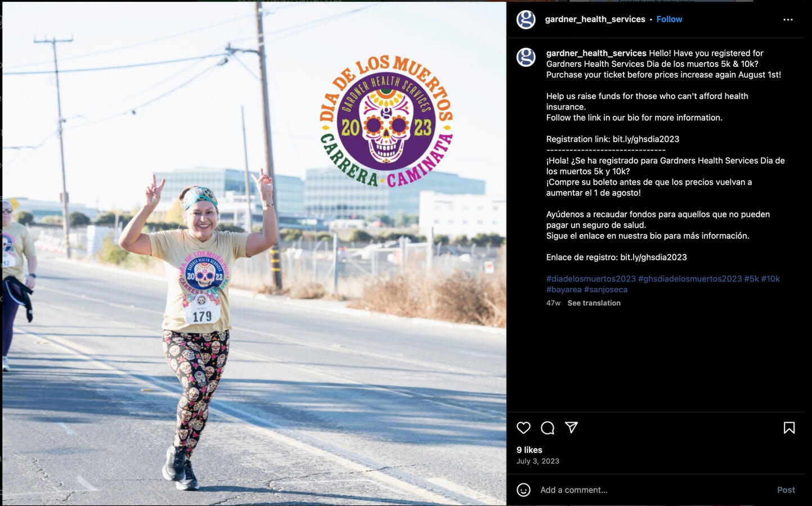
Task: Save the post with the bookmark icon
Action: pos(789,428)
